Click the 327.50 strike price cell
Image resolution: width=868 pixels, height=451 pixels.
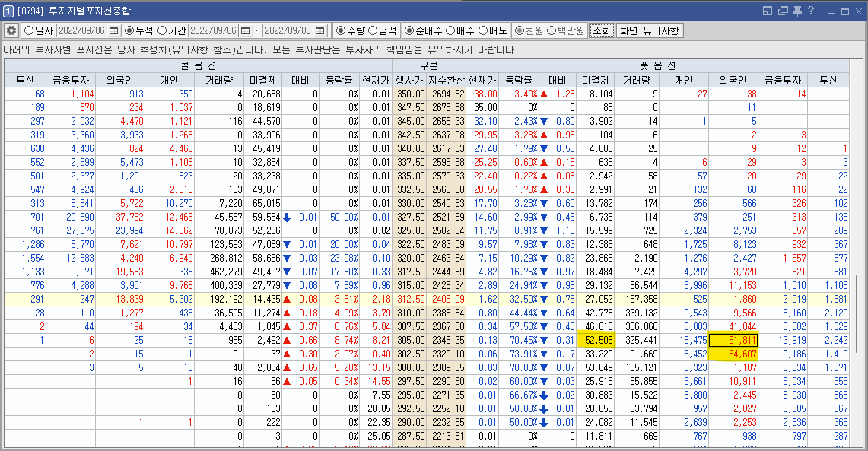pyautogui.click(x=409, y=217)
